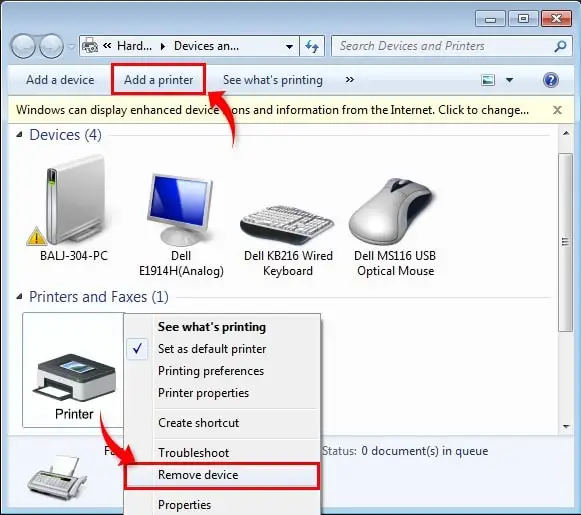
Task: Show more toolbar commands with the chevron
Action: pos(349,80)
